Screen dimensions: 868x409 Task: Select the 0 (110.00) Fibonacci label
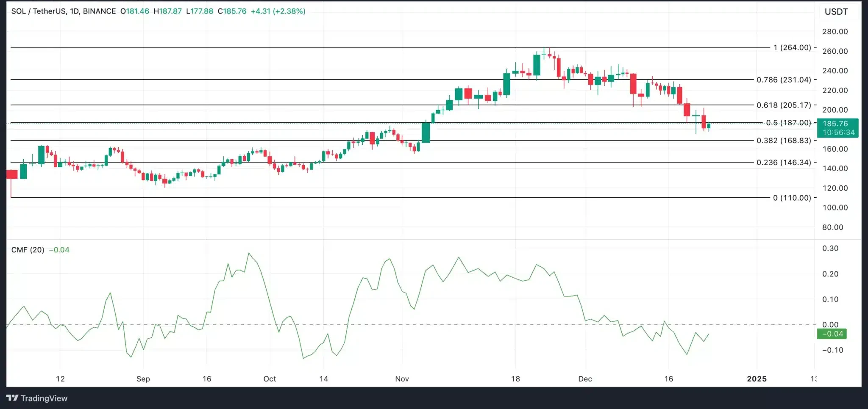tap(792, 198)
